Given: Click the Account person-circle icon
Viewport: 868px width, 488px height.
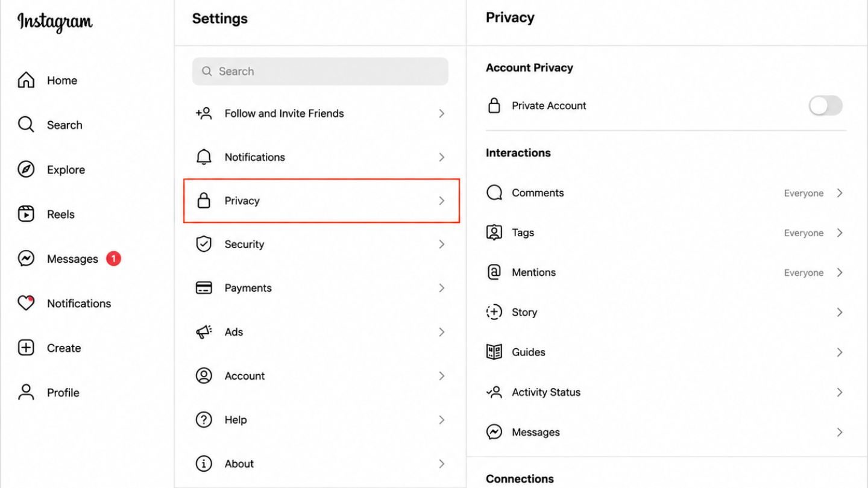Looking at the screenshot, I should pyautogui.click(x=204, y=376).
